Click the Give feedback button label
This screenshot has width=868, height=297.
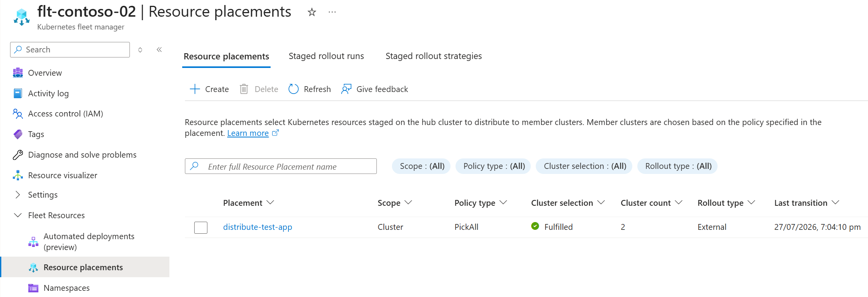[x=382, y=89]
